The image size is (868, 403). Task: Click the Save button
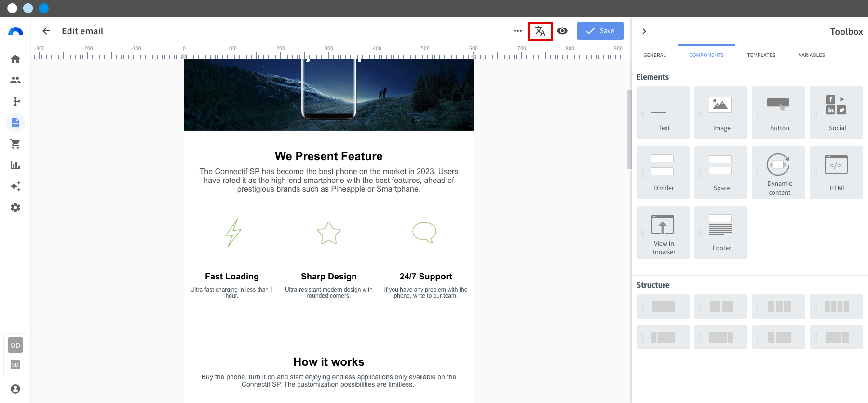[x=600, y=31]
